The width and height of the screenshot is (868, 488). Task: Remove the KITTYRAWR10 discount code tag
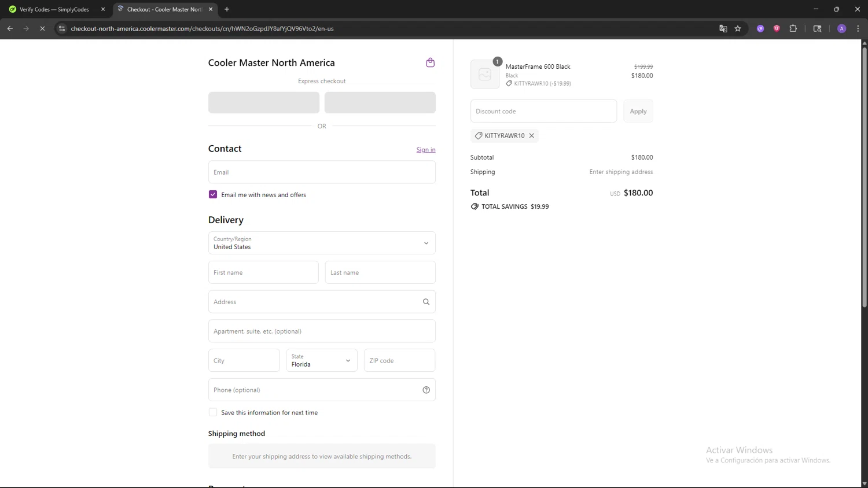(x=531, y=135)
